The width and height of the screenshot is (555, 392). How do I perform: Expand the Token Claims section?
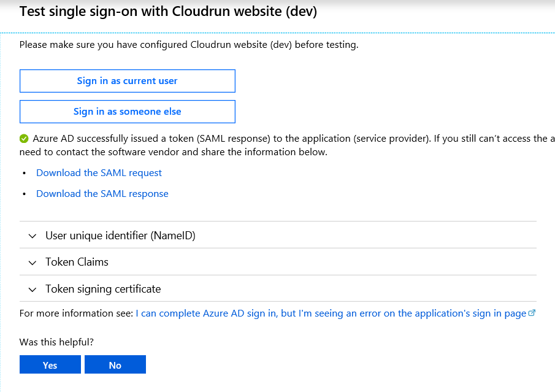[x=77, y=262]
